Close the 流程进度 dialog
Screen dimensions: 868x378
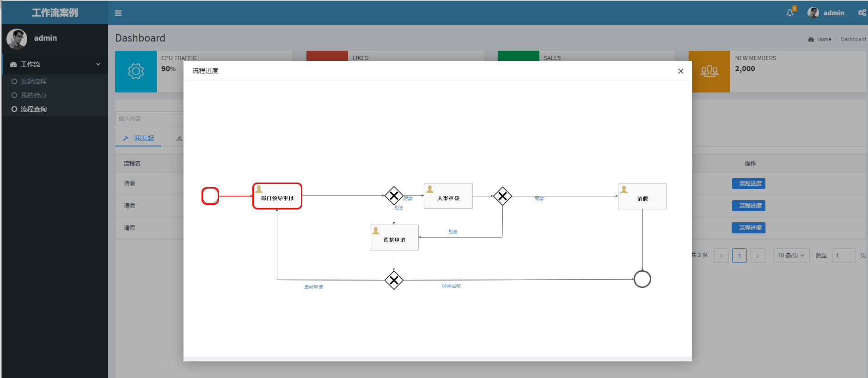680,71
